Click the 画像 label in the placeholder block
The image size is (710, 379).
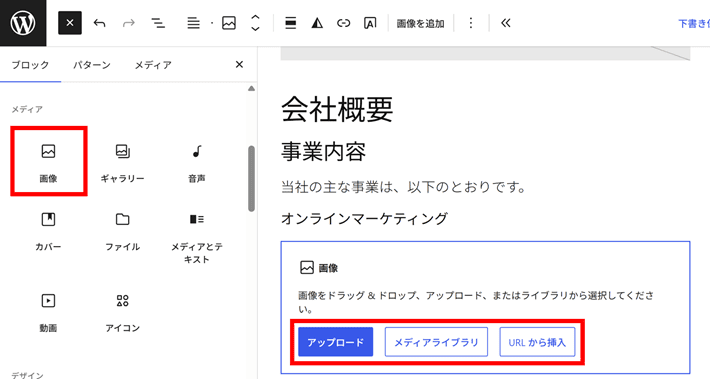click(328, 269)
